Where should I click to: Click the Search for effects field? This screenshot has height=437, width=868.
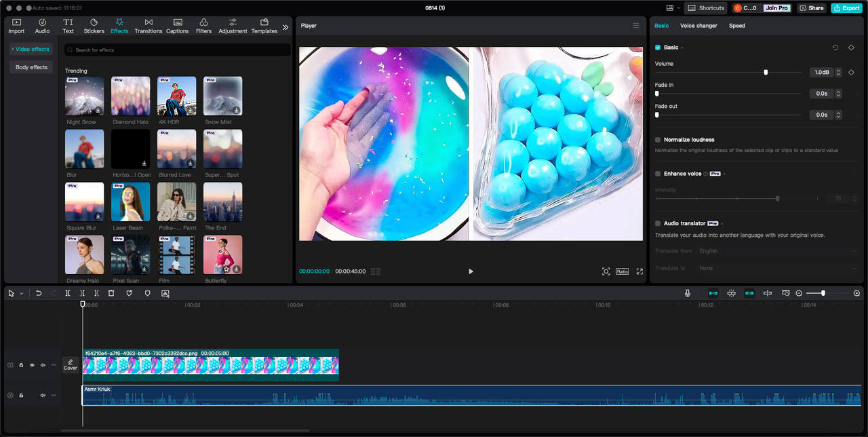[177, 50]
